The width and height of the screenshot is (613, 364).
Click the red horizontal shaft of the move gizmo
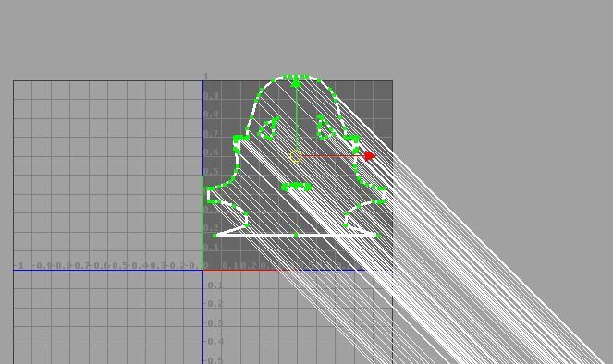coord(334,156)
